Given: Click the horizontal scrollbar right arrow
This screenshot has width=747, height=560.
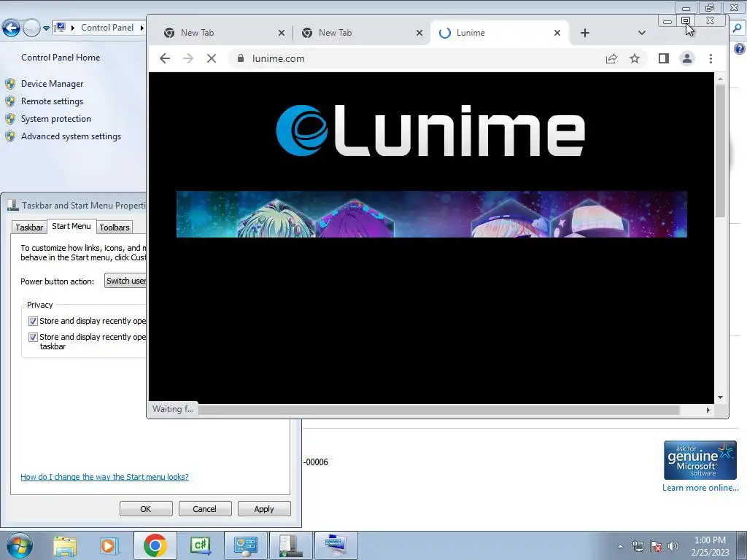Looking at the screenshot, I should click(x=708, y=410).
